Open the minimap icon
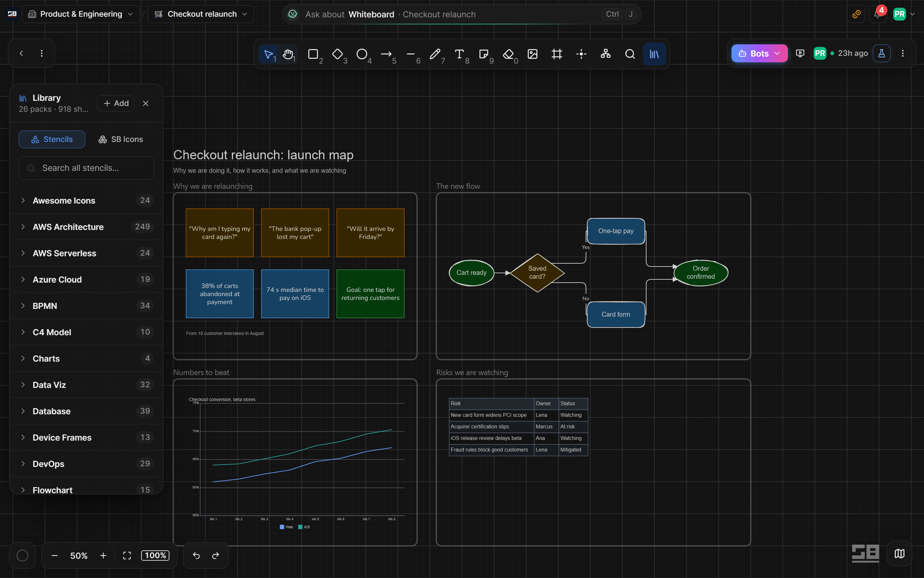924x578 pixels. 900,554
